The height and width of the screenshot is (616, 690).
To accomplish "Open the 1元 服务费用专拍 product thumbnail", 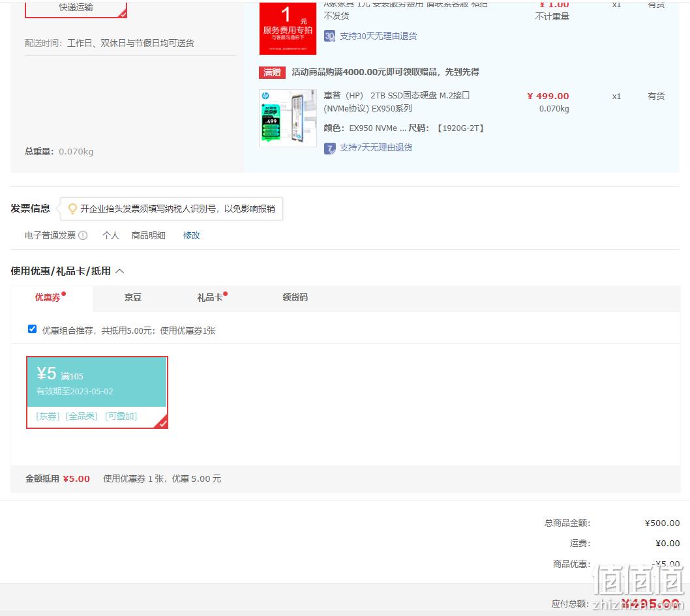I will [x=288, y=27].
